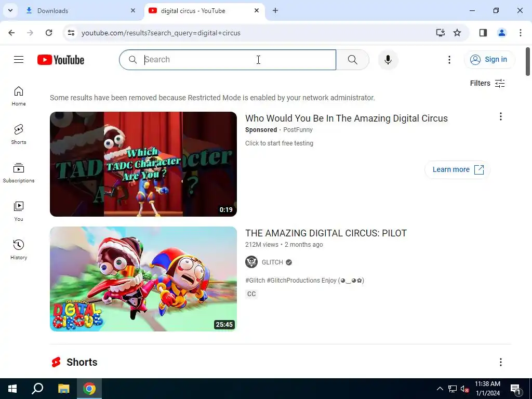The width and height of the screenshot is (532, 399).
Task: Bookmark this page with the star
Action: [457, 33]
